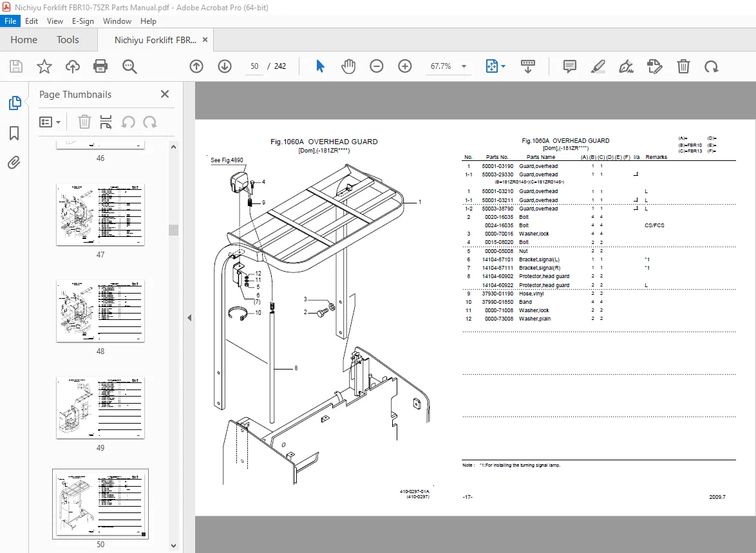Select page 50 thumbnail
The width and height of the screenshot is (756, 553).
click(100, 504)
